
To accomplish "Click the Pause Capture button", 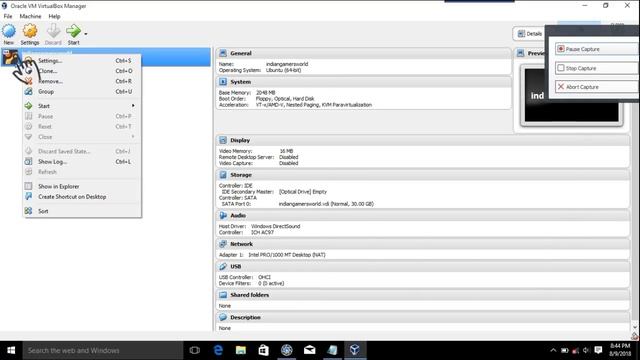I will [x=596, y=49].
